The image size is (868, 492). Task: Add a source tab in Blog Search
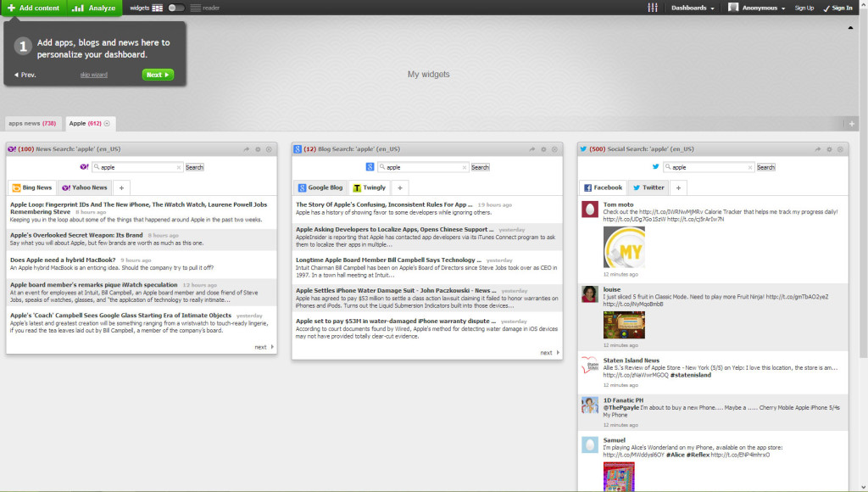click(400, 187)
